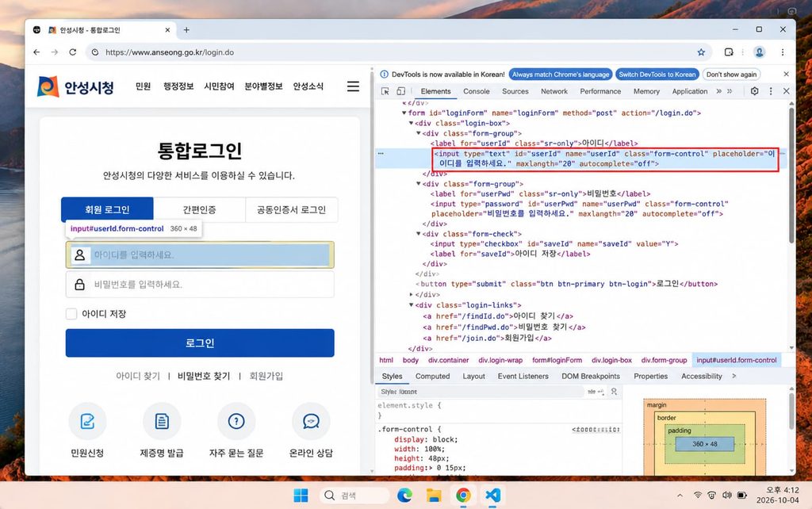Viewport: 812px width, 509px height.
Task: Collapse the div class form-check node
Action: (x=419, y=234)
